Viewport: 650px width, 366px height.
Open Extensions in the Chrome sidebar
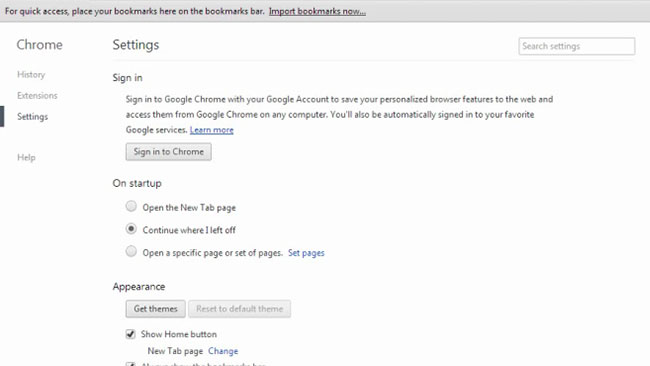[37, 96]
